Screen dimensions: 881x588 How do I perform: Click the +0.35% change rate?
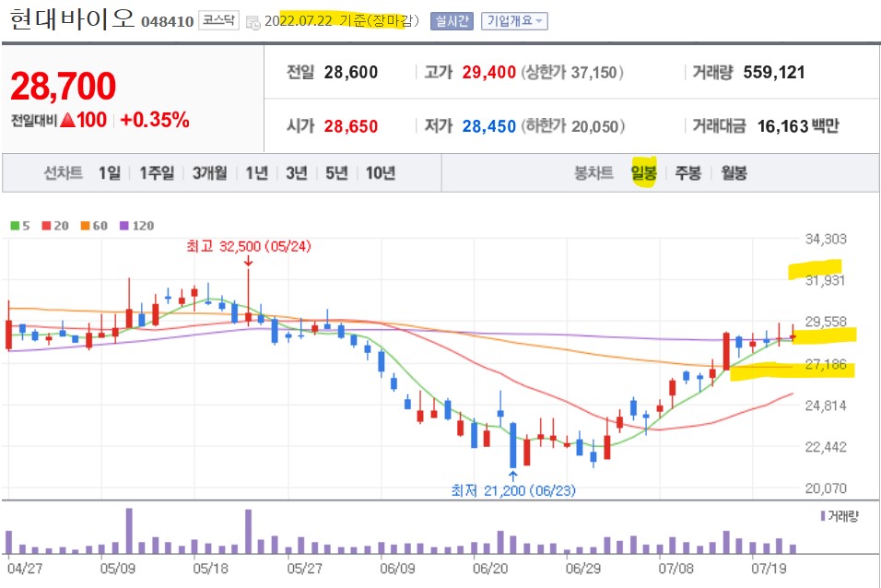(155, 120)
